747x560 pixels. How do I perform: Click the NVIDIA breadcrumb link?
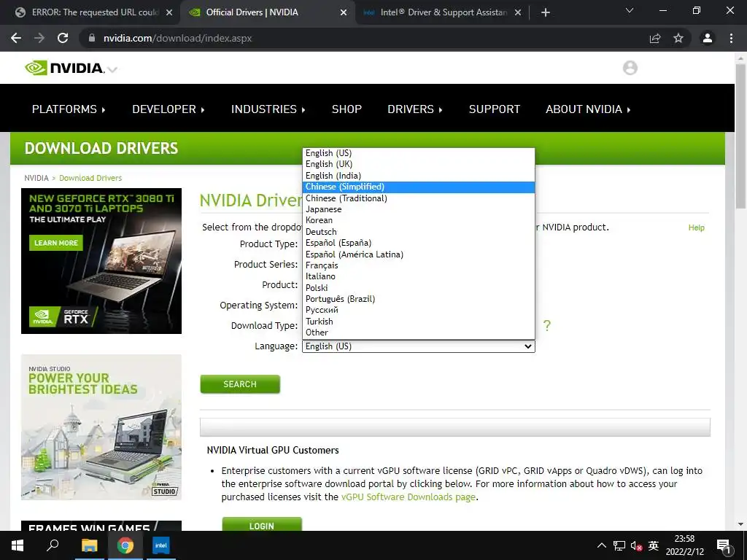tap(36, 178)
